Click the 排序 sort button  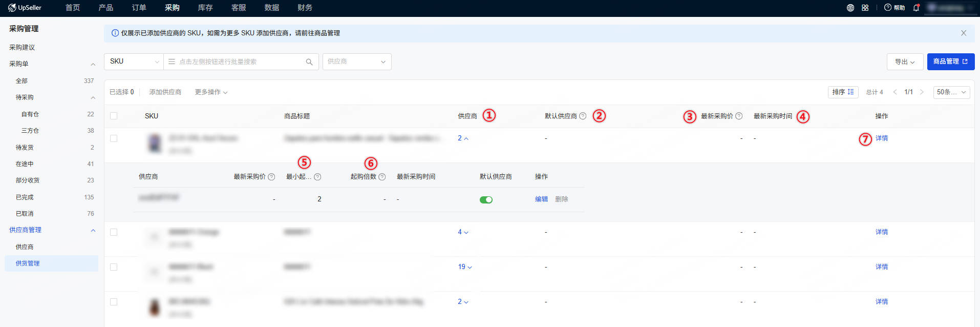(843, 92)
